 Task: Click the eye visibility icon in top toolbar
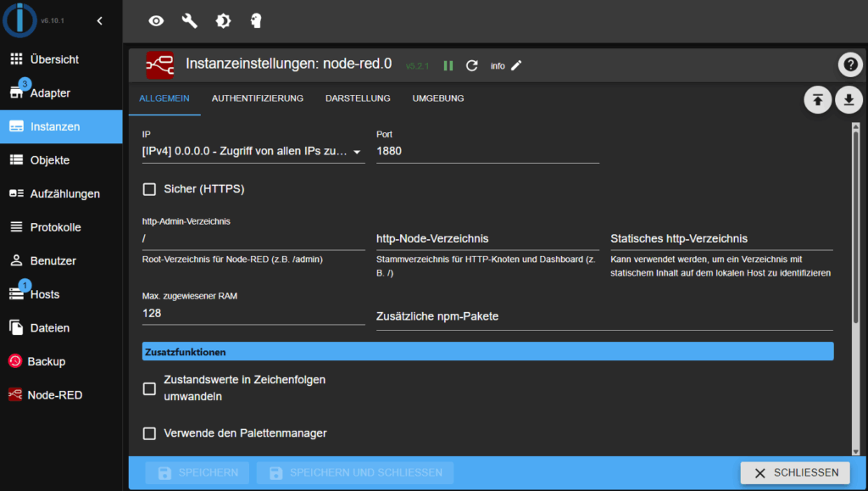click(x=156, y=21)
